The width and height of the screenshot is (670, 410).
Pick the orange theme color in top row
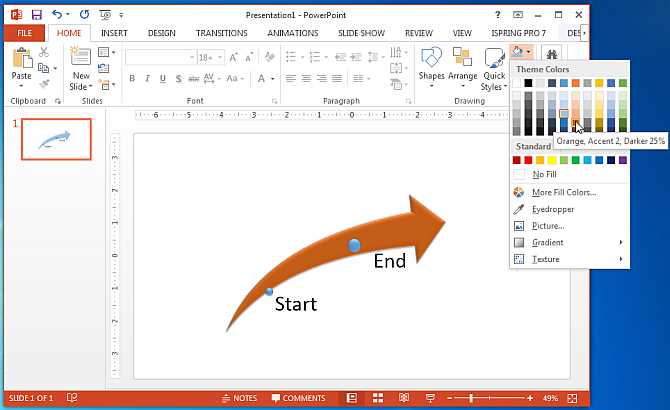click(x=576, y=83)
